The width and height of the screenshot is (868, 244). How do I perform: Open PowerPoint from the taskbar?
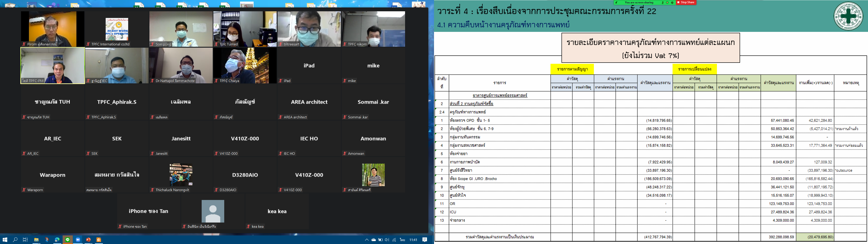(x=88, y=240)
